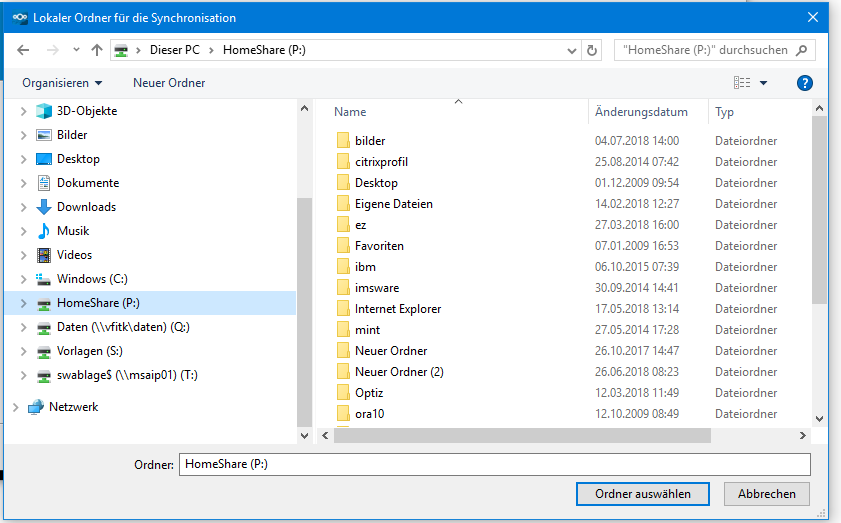Open dropdown chevron after Dieser PC breadcrumb
The image size is (841, 523).
coord(211,50)
